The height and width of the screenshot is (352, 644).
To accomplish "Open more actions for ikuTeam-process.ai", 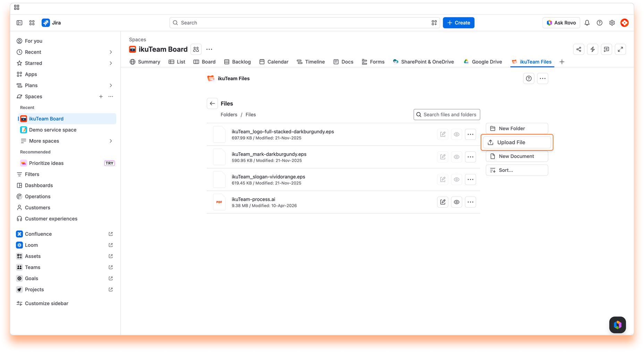I will point(471,202).
